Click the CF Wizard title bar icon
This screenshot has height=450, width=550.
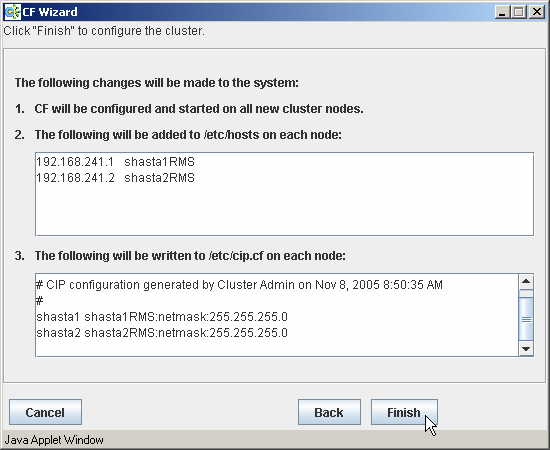pyautogui.click(x=12, y=12)
